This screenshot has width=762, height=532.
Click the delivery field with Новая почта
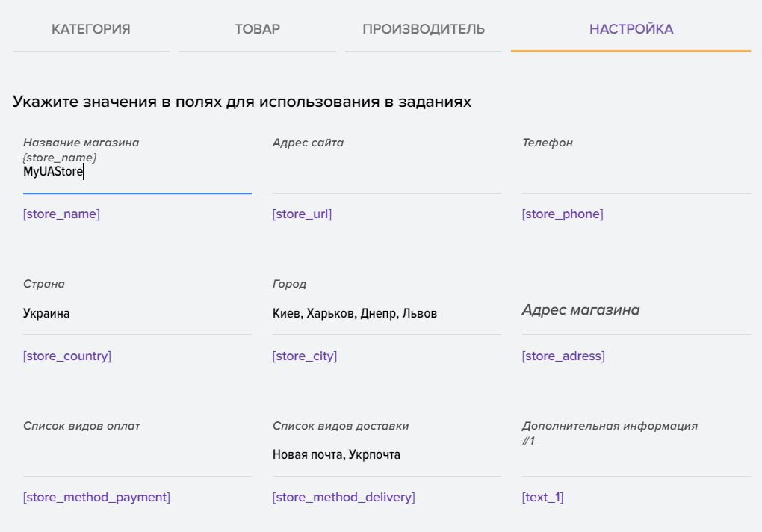tap(386, 455)
